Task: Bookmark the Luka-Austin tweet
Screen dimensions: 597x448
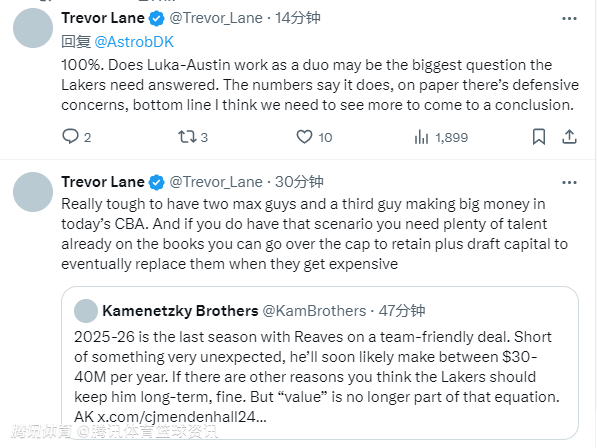Action: pyautogui.click(x=539, y=137)
